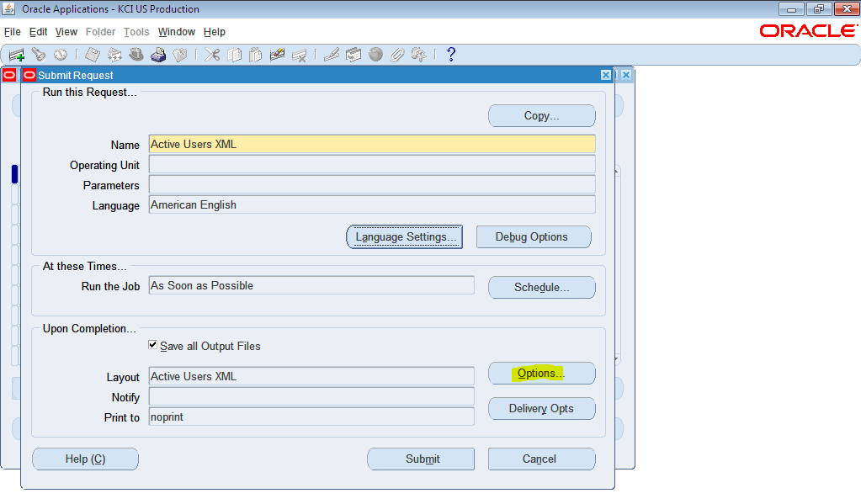Click the Zoom toolbar icon
Image resolution: width=861 pixels, height=504 pixels.
pos(353,55)
